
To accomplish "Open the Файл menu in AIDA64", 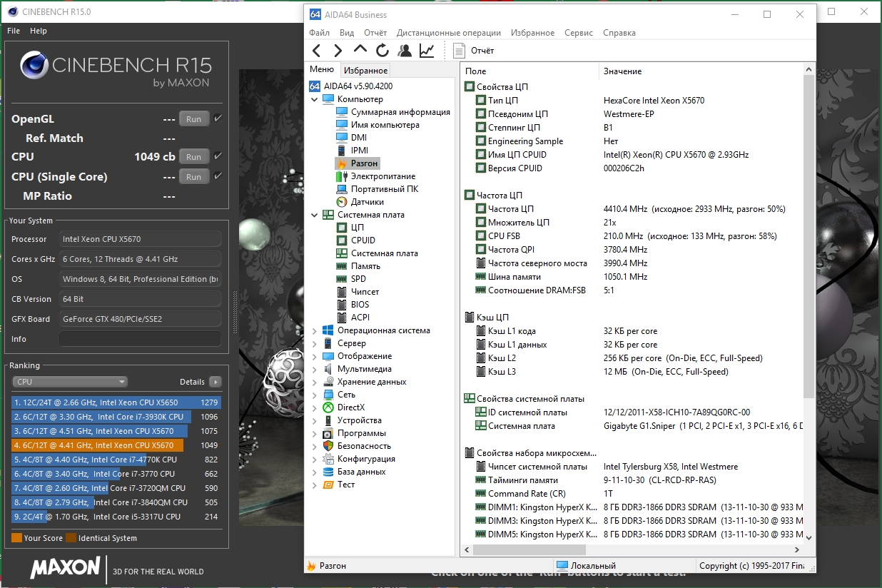I will pyautogui.click(x=320, y=33).
